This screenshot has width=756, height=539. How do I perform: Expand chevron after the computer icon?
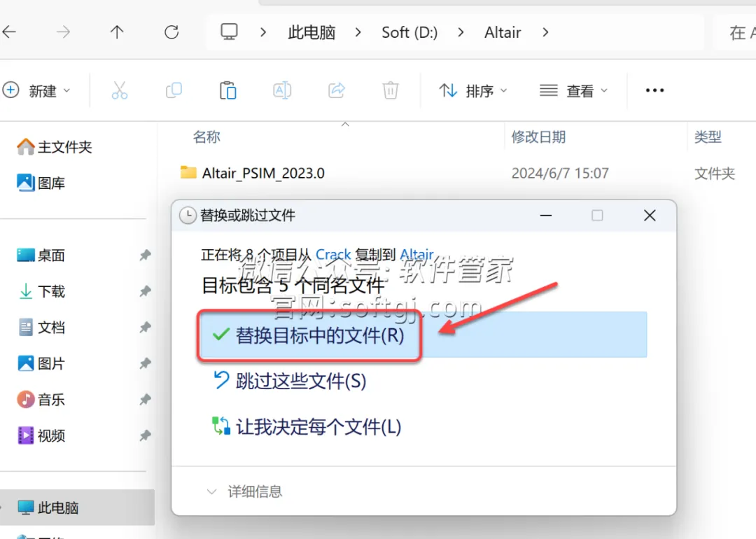262,32
